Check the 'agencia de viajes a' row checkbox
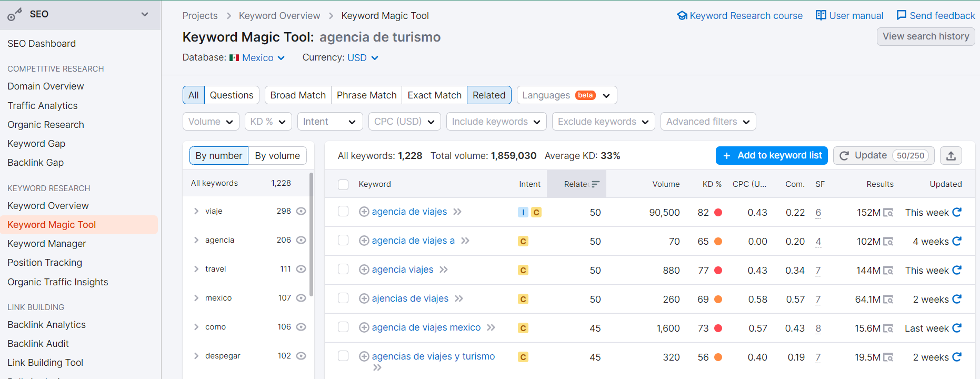Screen dimensions: 980x379 point(343,240)
